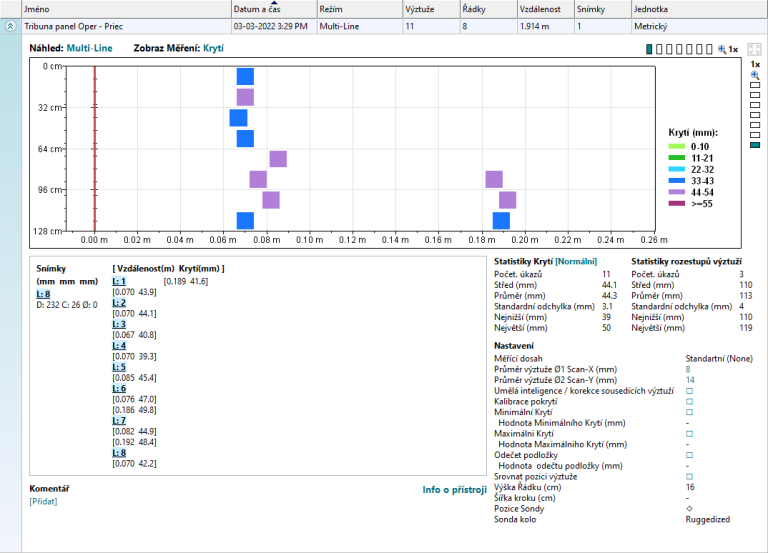Open the L: 3 line link
This screenshot has height=553, width=768.
click(x=119, y=324)
